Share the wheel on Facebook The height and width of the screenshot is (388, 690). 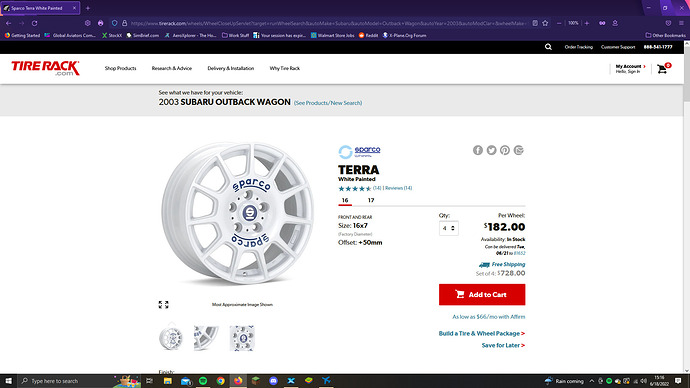[478, 150]
